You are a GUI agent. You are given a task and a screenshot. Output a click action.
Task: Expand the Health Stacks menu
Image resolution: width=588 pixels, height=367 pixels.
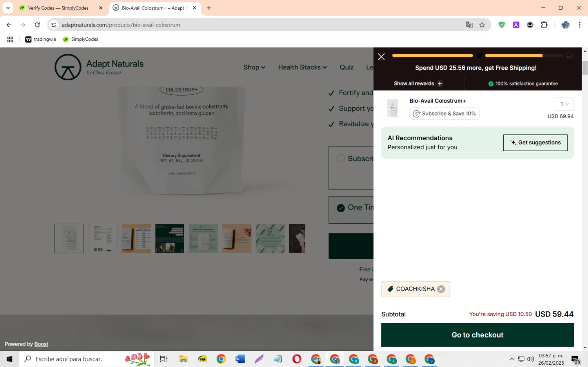tap(302, 67)
